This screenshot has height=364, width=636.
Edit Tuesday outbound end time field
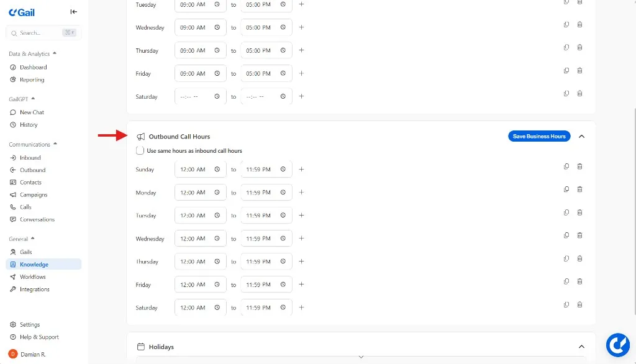tap(266, 216)
